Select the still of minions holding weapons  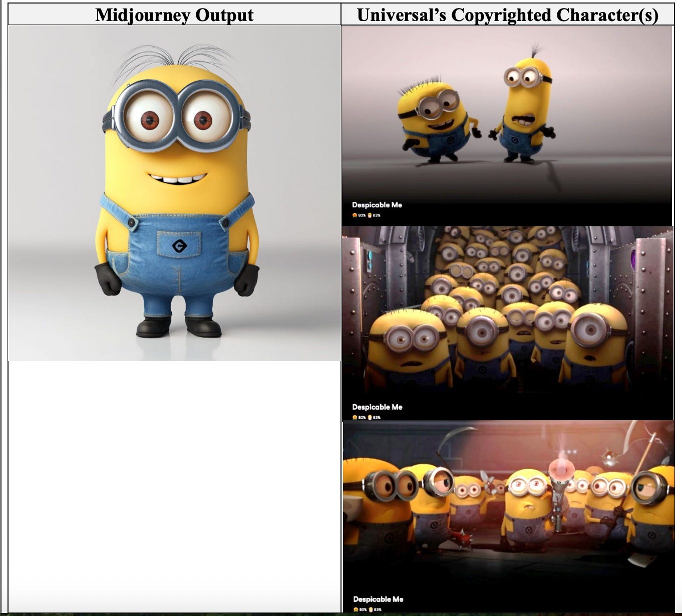tap(509, 516)
